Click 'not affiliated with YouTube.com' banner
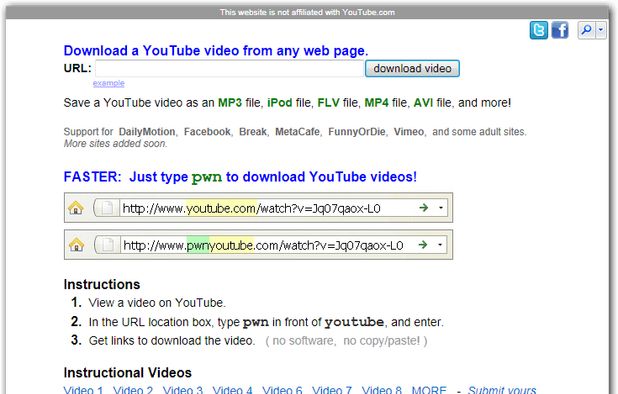The width and height of the screenshot is (618, 394). (x=307, y=12)
